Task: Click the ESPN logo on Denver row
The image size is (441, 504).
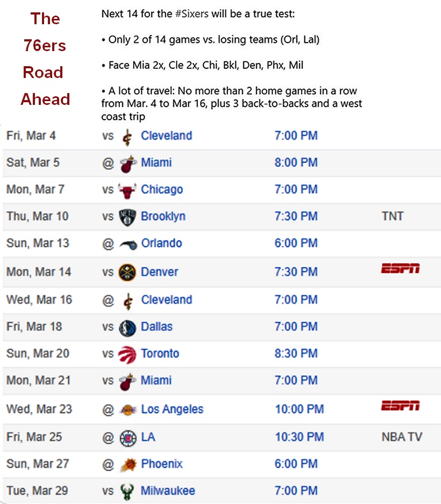Action: coord(400,268)
